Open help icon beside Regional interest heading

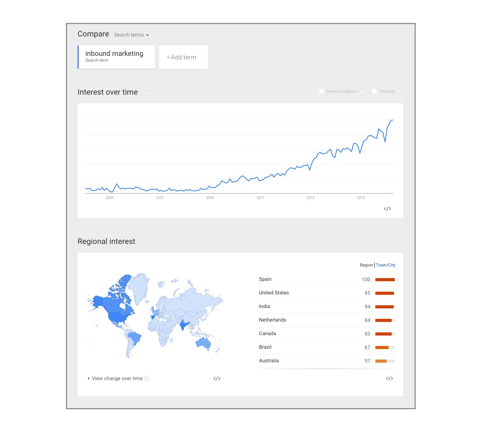tap(145, 242)
